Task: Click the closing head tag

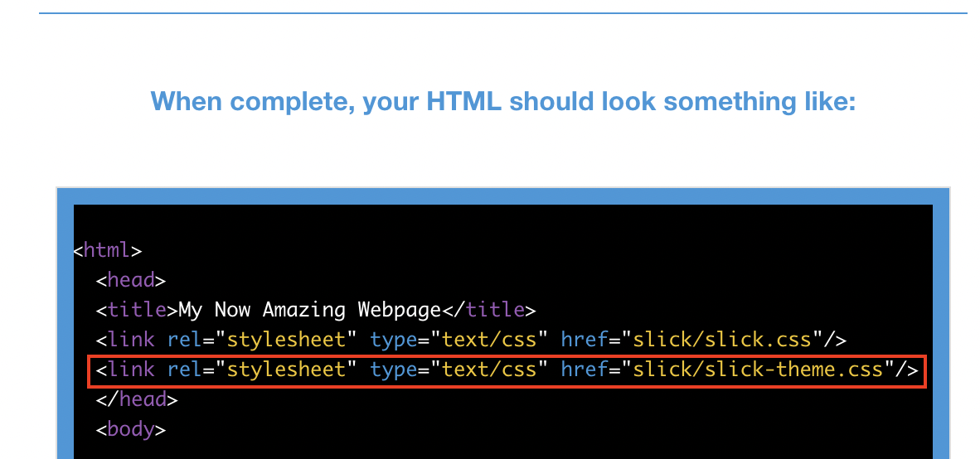Action: tap(137, 399)
